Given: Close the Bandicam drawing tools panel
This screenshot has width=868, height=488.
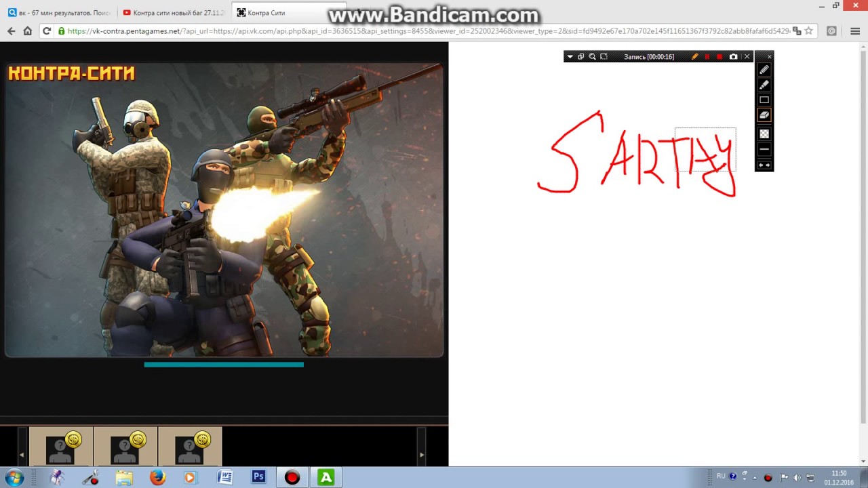Looking at the screenshot, I should [x=769, y=57].
